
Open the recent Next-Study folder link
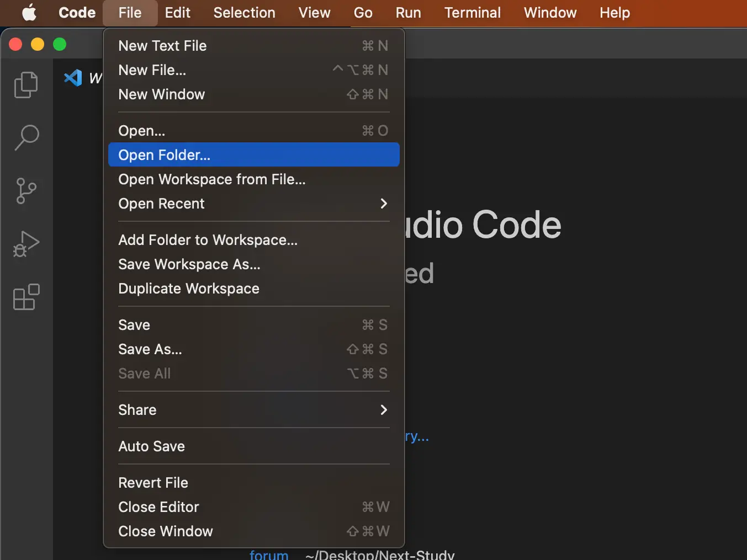pyautogui.click(x=380, y=554)
